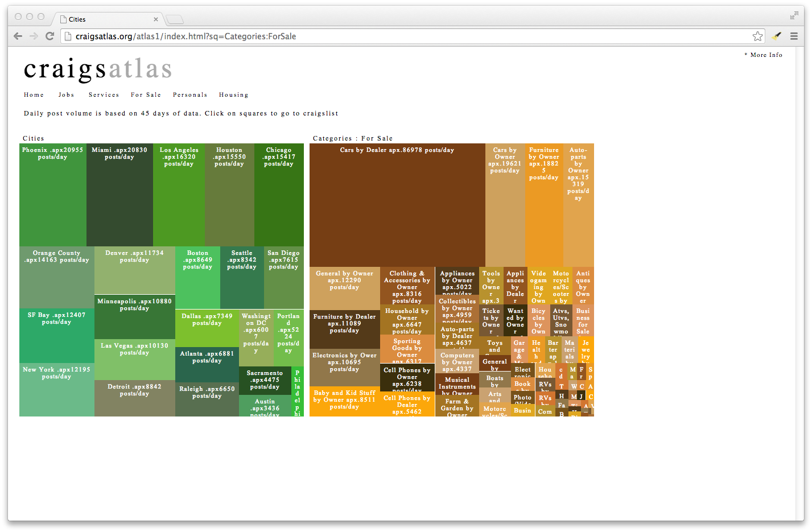This screenshot has height=532, width=812.
Task: Open a new tab button
Action: point(175,20)
